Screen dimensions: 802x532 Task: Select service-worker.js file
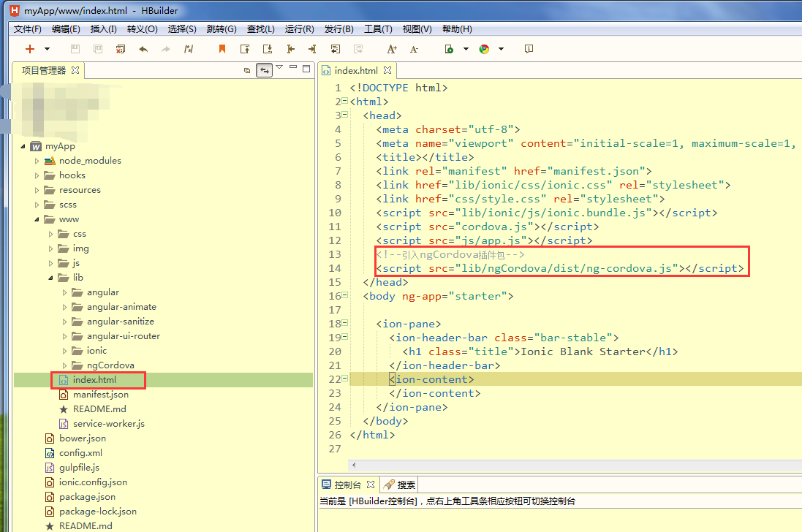[108, 424]
